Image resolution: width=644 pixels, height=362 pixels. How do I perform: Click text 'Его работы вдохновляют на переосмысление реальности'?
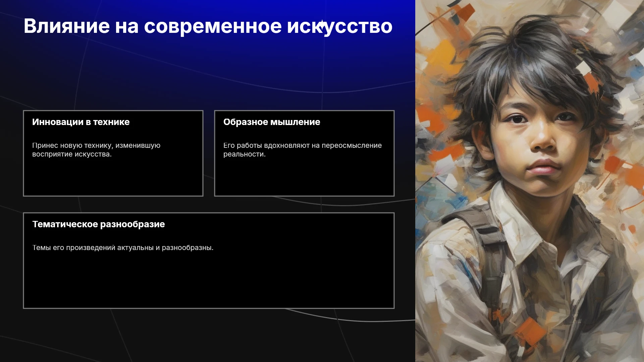point(303,150)
